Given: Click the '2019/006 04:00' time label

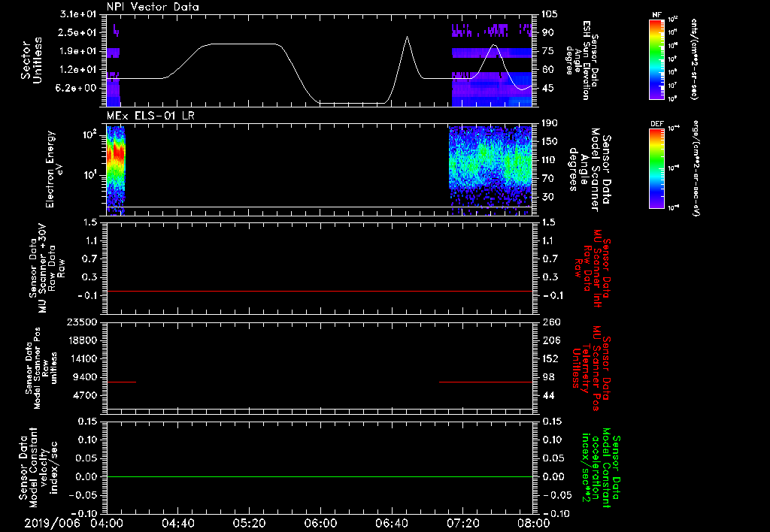Looking at the screenshot, I should [x=74, y=523].
